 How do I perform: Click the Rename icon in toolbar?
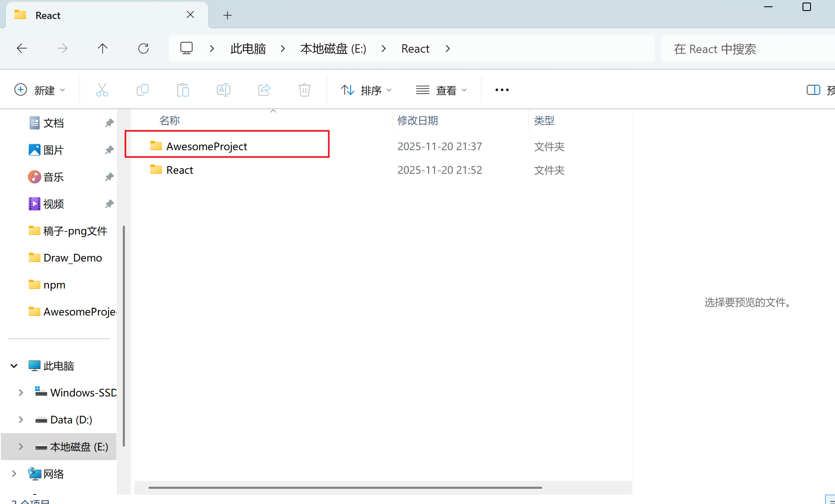[223, 90]
